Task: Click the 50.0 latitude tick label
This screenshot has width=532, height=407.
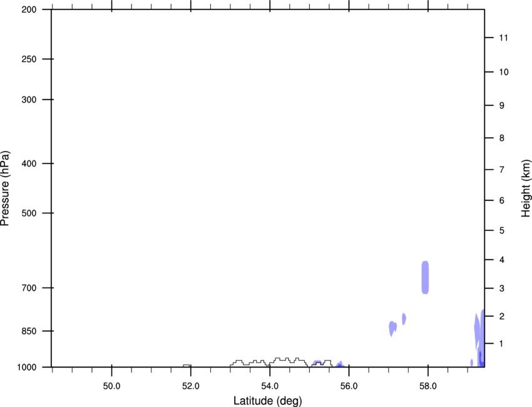Action: (111, 386)
